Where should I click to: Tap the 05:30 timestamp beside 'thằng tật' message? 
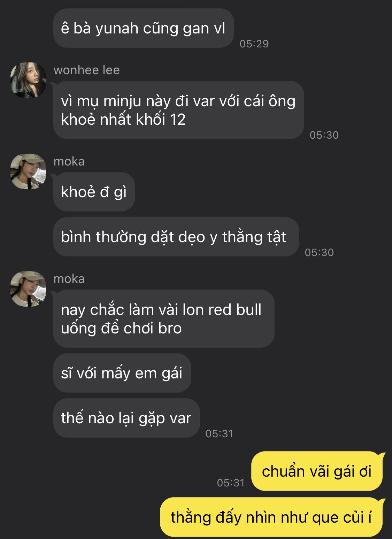click(x=319, y=252)
